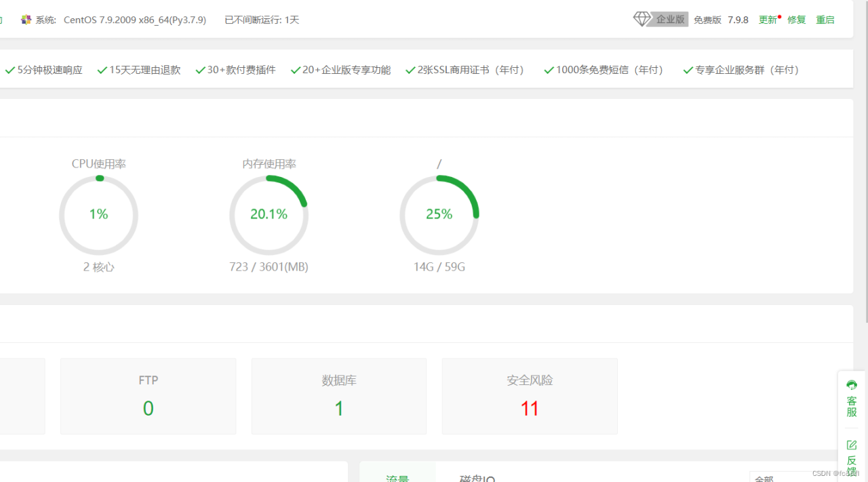Open customer service (客服) headset icon
This screenshot has height=482, width=868.
[852, 385]
